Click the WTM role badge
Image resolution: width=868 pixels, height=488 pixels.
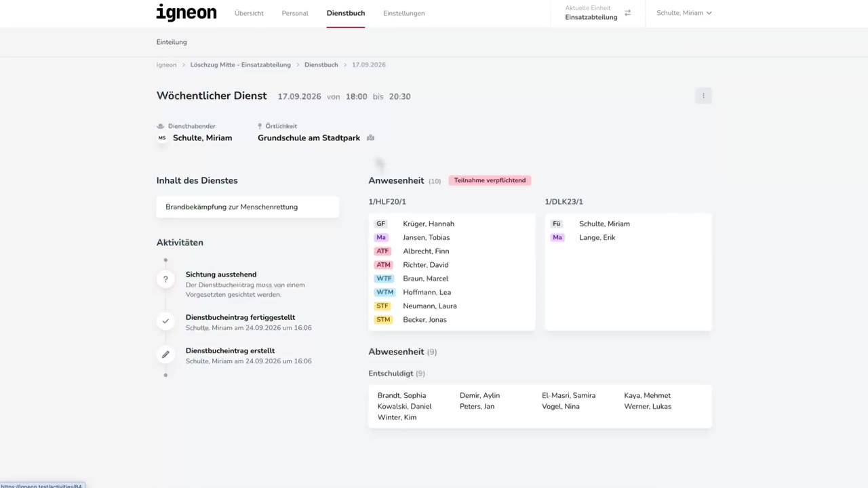[384, 292]
